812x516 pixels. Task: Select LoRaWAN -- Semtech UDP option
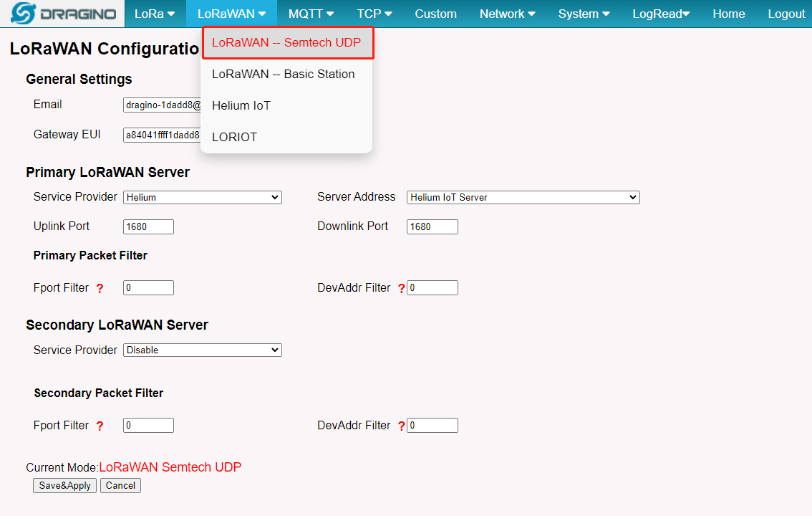(x=287, y=42)
